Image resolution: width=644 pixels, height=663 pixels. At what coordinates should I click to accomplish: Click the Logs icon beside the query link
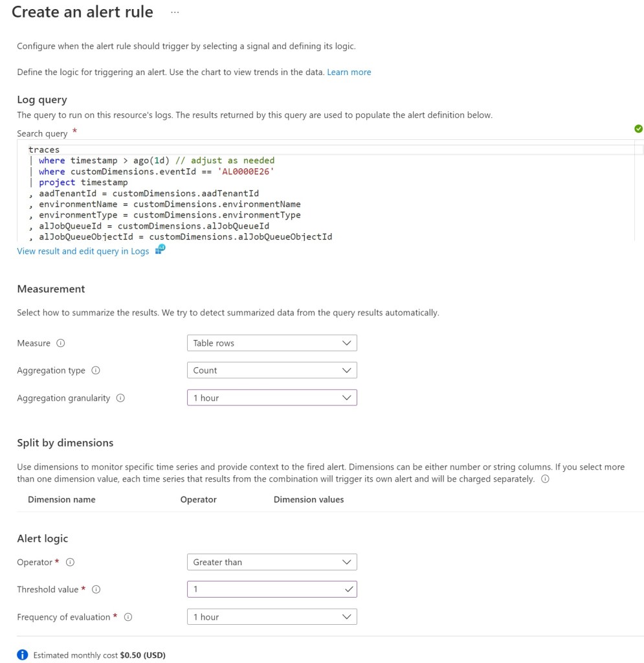coord(160,249)
